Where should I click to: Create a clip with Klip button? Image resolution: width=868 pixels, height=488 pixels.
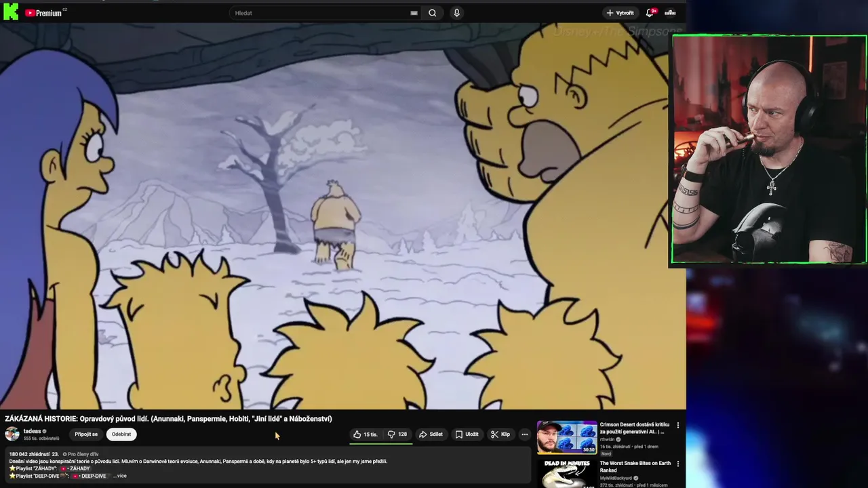(500, 434)
